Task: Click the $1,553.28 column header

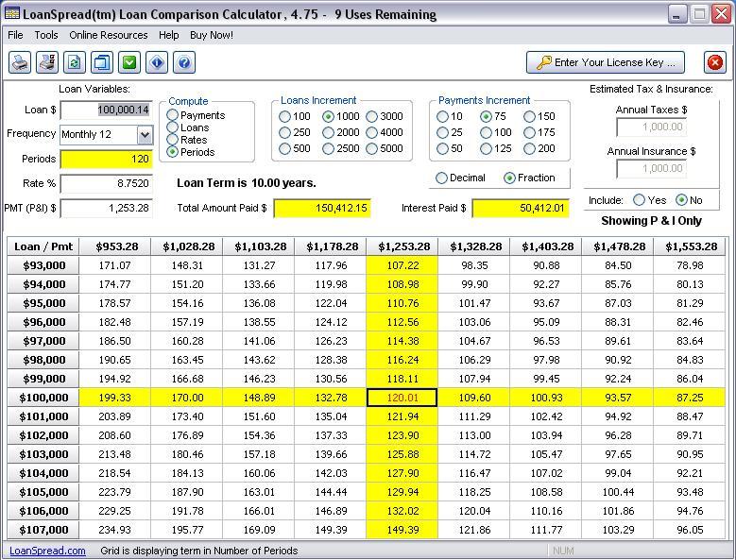Action: click(690, 246)
